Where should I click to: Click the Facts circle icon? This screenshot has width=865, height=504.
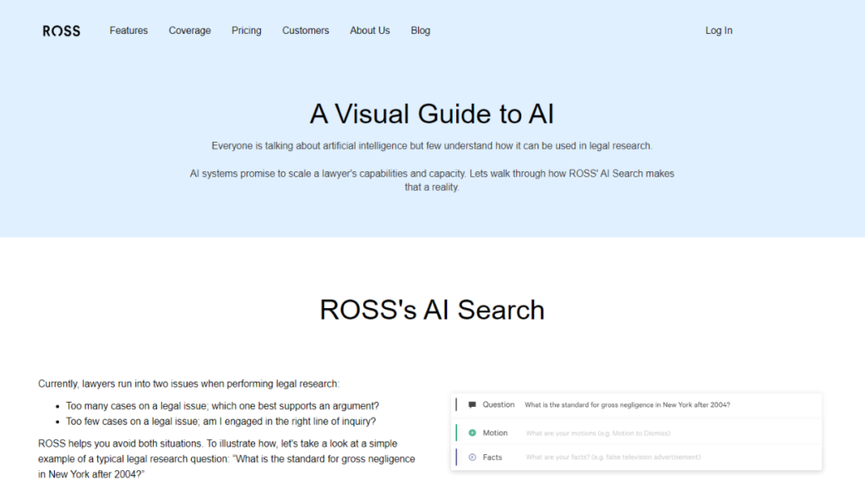click(x=472, y=457)
